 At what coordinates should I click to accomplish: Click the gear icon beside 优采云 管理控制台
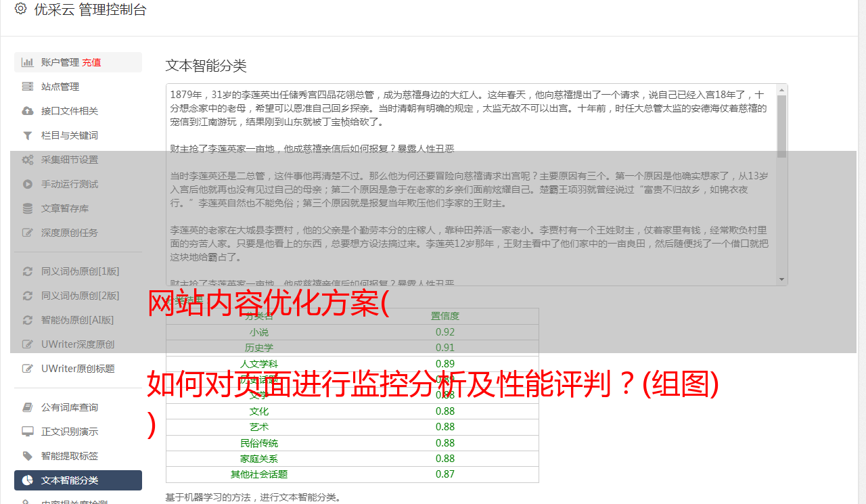(x=20, y=9)
